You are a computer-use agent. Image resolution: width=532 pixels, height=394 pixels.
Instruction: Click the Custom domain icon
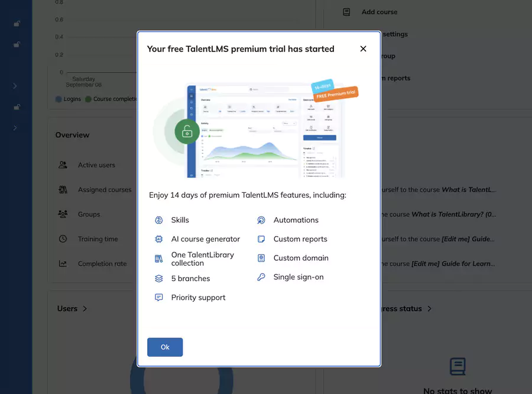click(x=261, y=257)
